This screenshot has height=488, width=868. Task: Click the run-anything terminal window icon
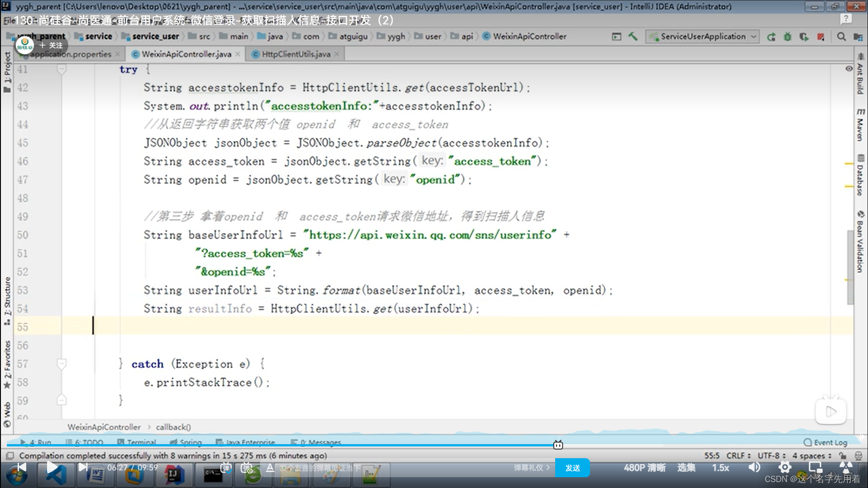pos(617,37)
